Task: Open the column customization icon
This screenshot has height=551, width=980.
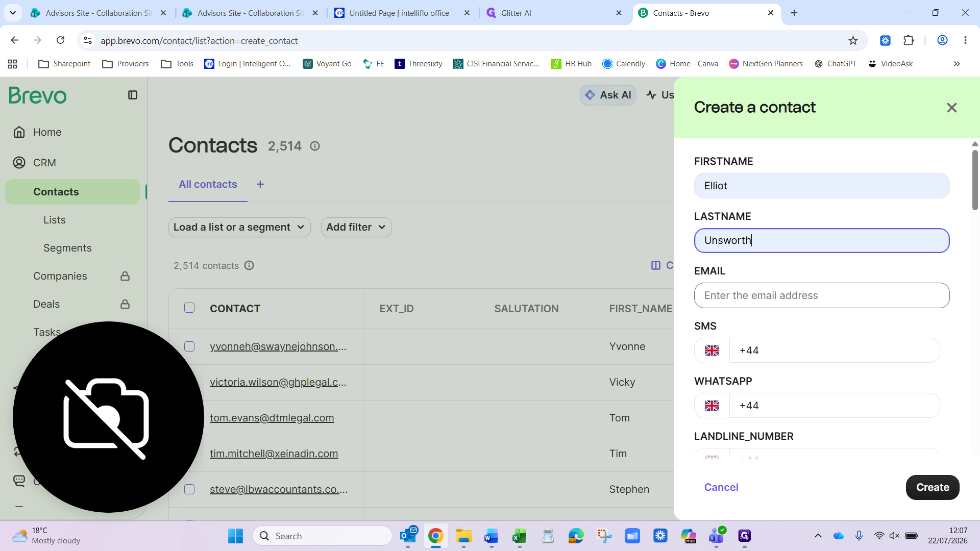Action: pos(656,265)
